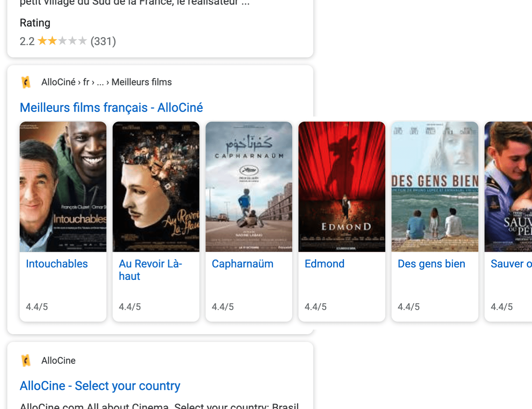
Task: Open 'Meilleurs films français - AlloCiné' result link
Action: (x=111, y=107)
